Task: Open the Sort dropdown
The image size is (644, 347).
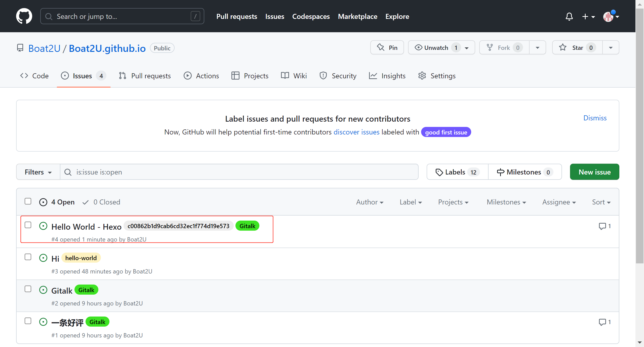Action: pyautogui.click(x=601, y=202)
